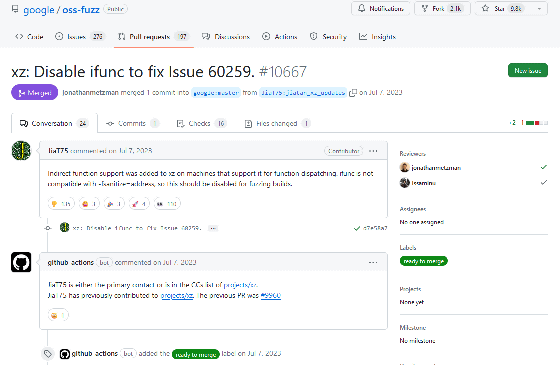Open the google organization link
Screen dimensions: 560x365
click(x=39, y=10)
